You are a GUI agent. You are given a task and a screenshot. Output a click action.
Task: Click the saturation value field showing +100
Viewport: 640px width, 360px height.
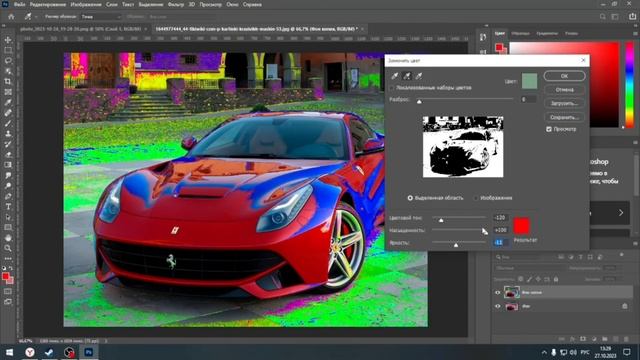click(500, 230)
